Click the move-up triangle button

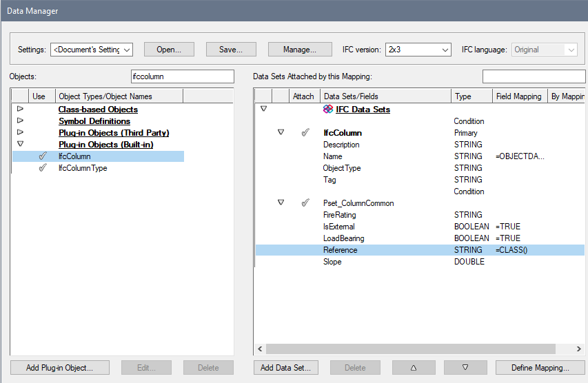click(x=414, y=368)
